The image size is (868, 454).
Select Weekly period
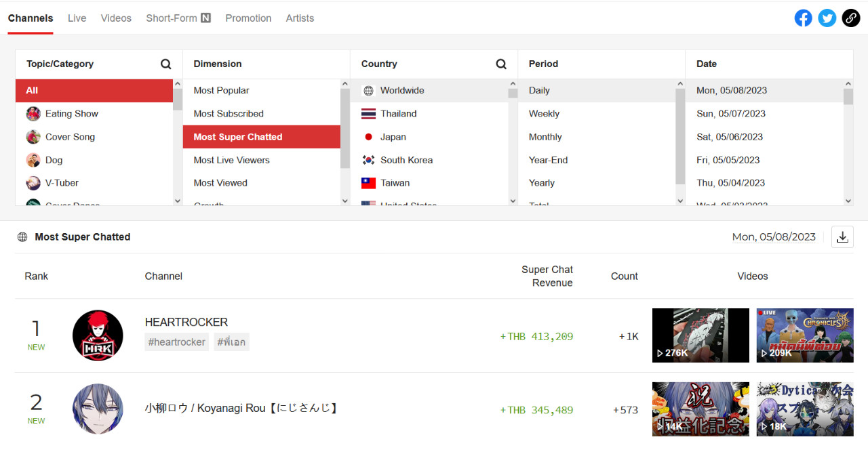pos(597,114)
